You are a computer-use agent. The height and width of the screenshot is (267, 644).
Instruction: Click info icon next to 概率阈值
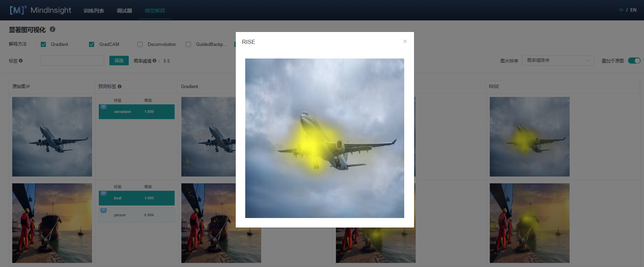[x=155, y=61]
